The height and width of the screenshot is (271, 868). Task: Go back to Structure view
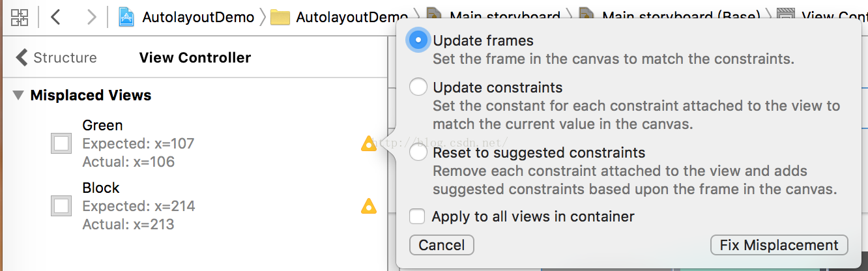point(56,57)
